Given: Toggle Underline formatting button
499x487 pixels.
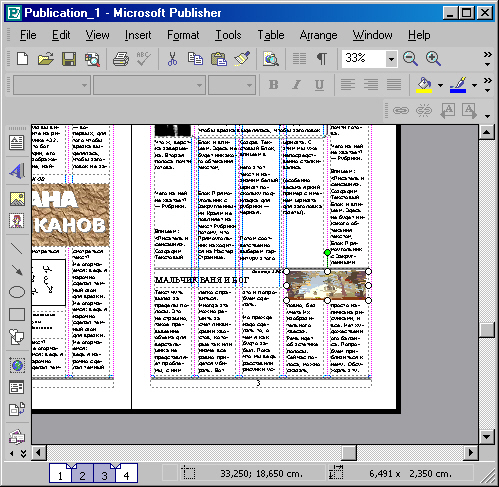Looking at the screenshot, I should coord(319,85).
